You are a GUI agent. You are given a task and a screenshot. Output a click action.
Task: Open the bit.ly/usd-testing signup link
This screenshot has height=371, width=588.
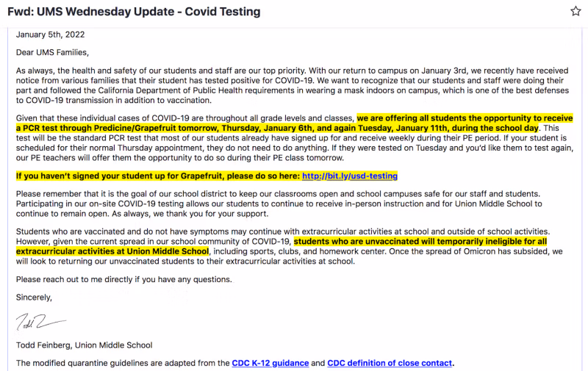[x=349, y=176]
